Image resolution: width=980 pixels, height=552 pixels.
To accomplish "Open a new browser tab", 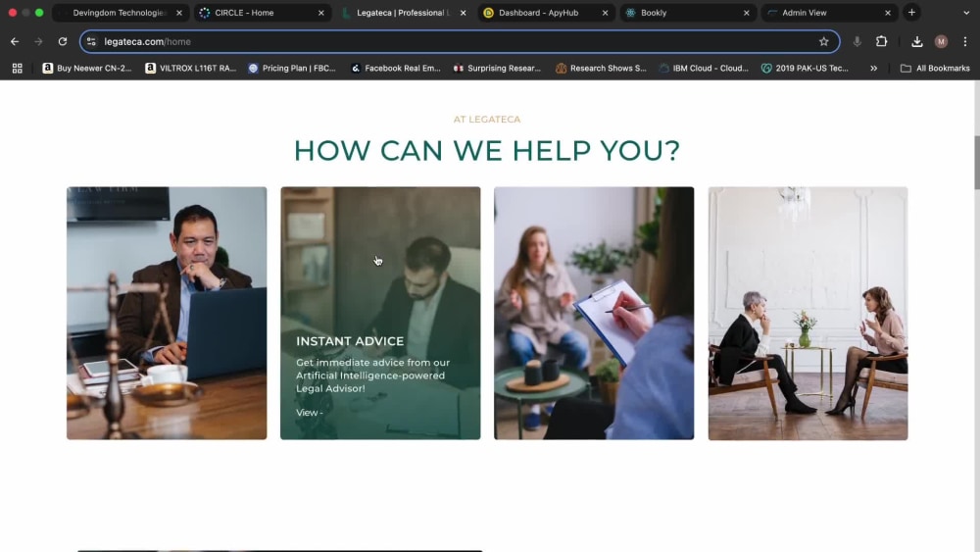I will click(x=911, y=13).
